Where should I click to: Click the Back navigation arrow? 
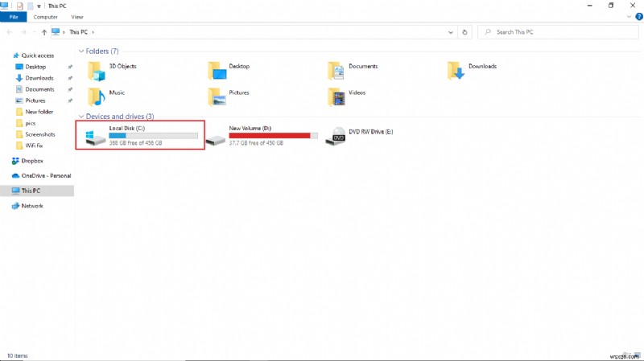point(10,32)
